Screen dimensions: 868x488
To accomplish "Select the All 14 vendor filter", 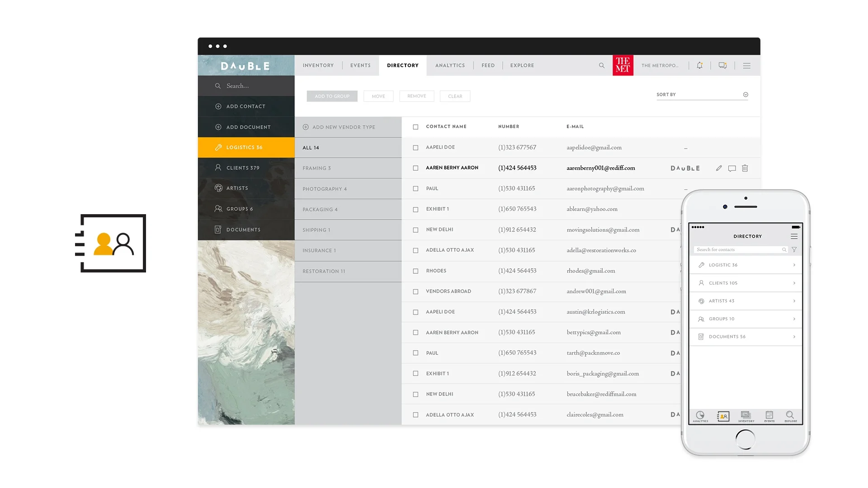I will (x=348, y=148).
